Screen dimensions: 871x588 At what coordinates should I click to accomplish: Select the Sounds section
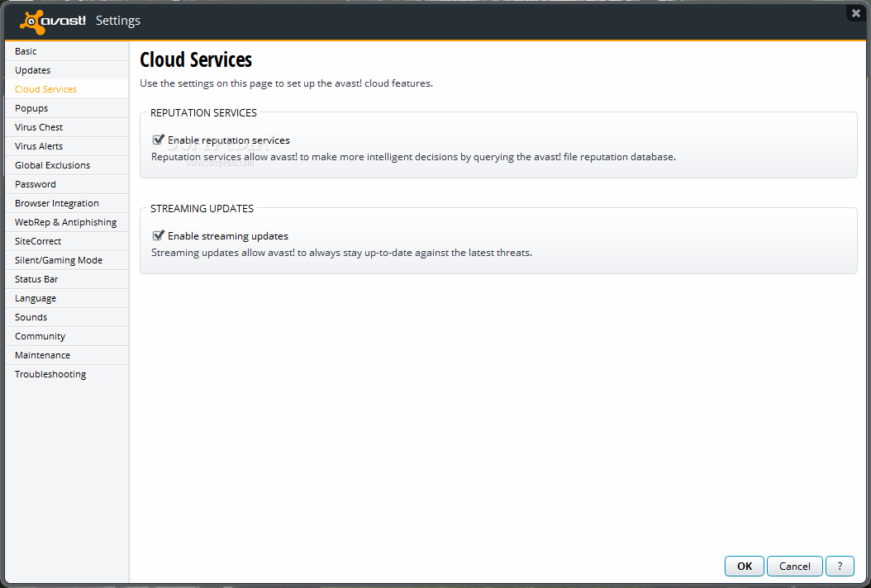[67, 317]
